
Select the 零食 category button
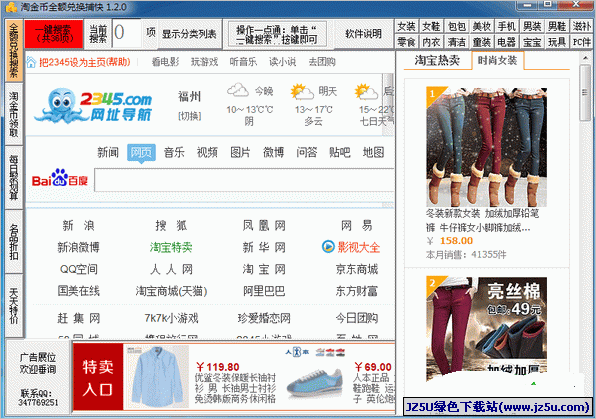406,42
